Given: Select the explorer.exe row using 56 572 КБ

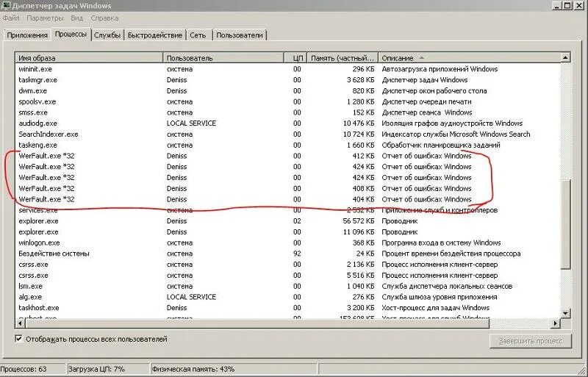Looking at the screenshot, I should [x=288, y=221].
